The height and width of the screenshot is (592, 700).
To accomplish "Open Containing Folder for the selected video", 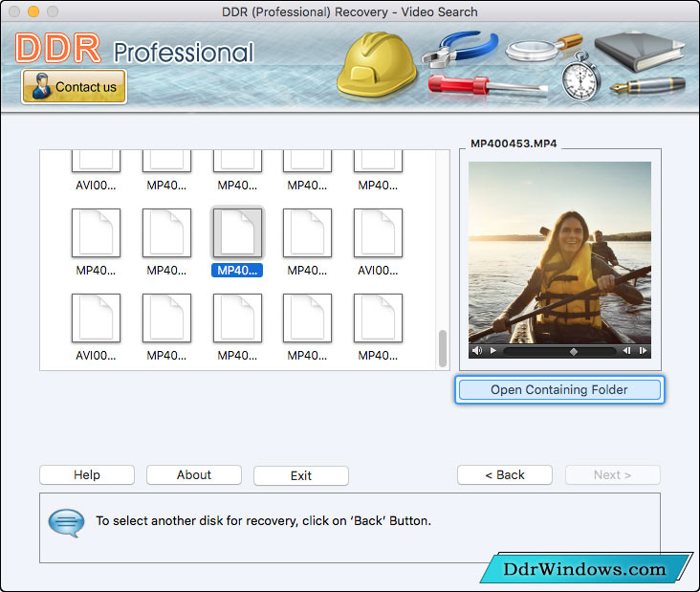I will (559, 390).
